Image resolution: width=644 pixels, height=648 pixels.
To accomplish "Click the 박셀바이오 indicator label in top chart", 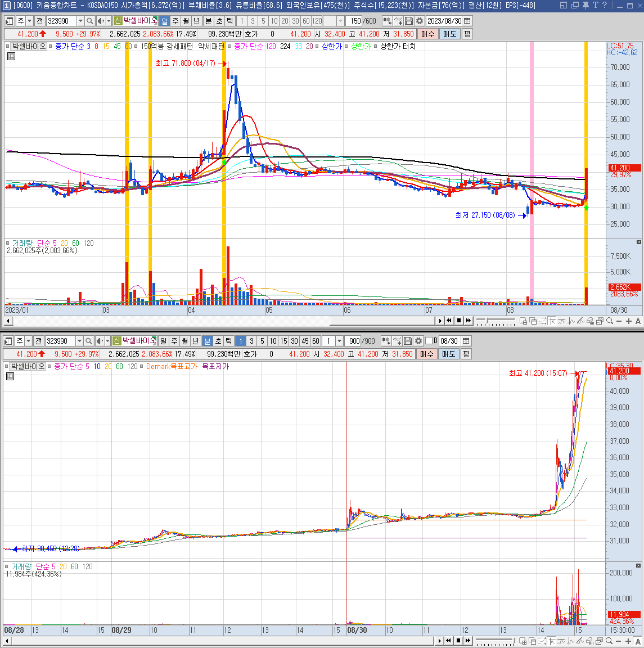I will pos(29,46).
